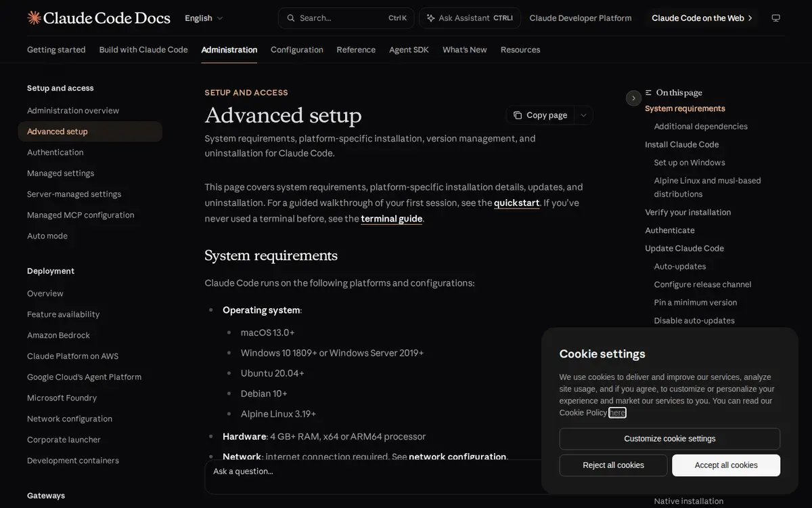Jump to Pin a minimum version section
Image resolution: width=812 pixels, height=508 pixels.
tap(696, 303)
